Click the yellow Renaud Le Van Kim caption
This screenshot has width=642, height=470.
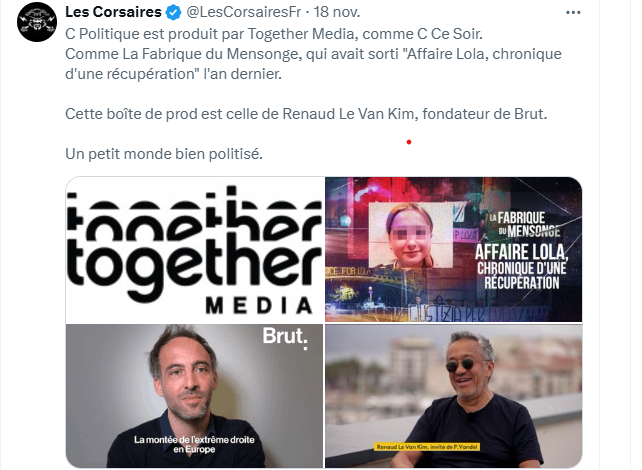[x=426, y=447]
